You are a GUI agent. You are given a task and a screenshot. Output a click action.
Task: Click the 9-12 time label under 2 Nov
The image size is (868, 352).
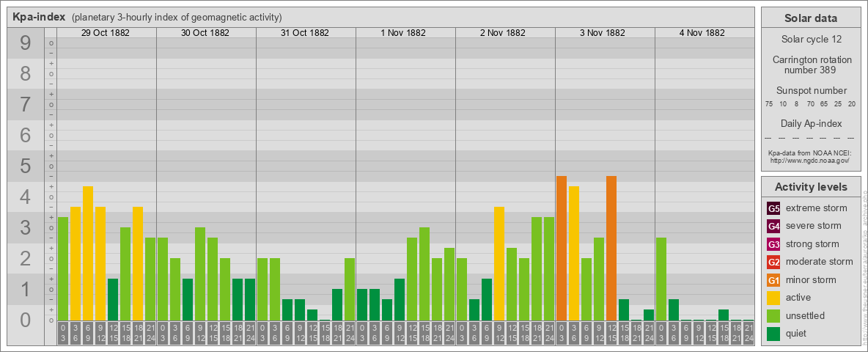click(499, 333)
